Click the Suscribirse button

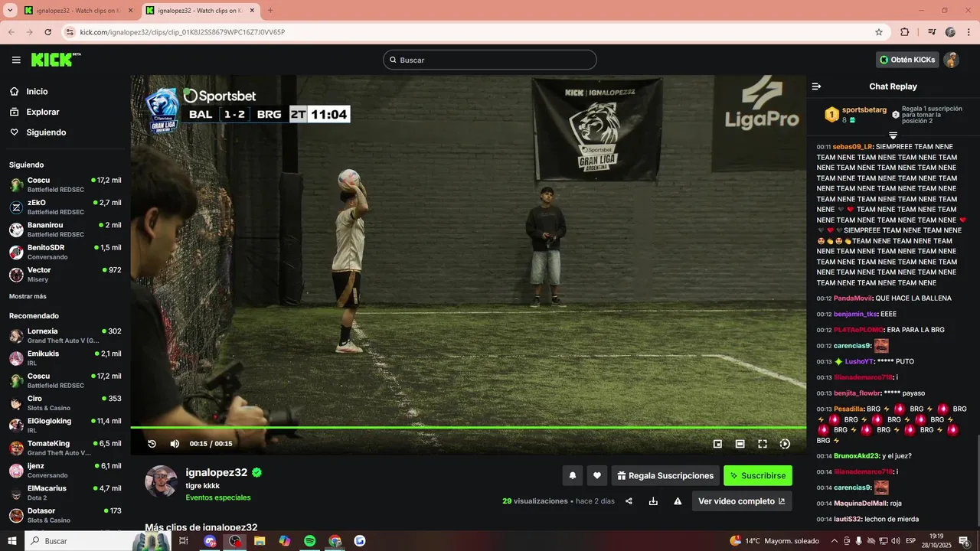[x=758, y=476]
